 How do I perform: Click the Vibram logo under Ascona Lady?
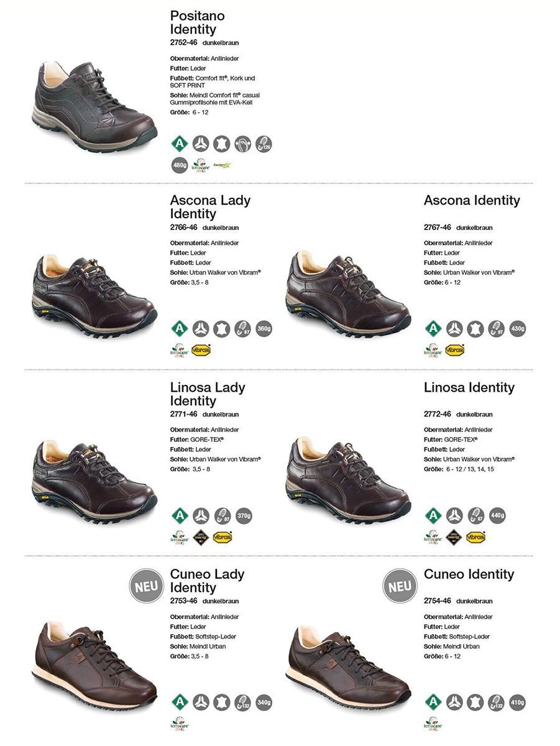coord(201,350)
